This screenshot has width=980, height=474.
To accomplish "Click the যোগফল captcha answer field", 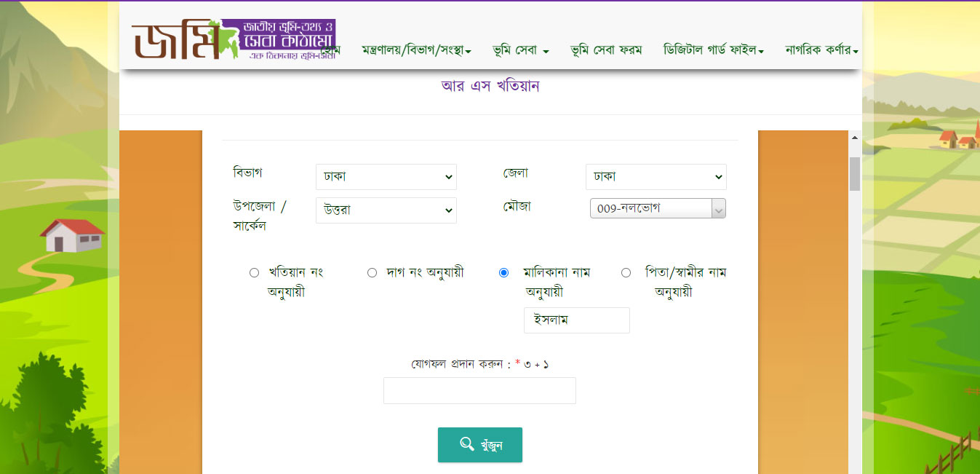I will point(479,390).
